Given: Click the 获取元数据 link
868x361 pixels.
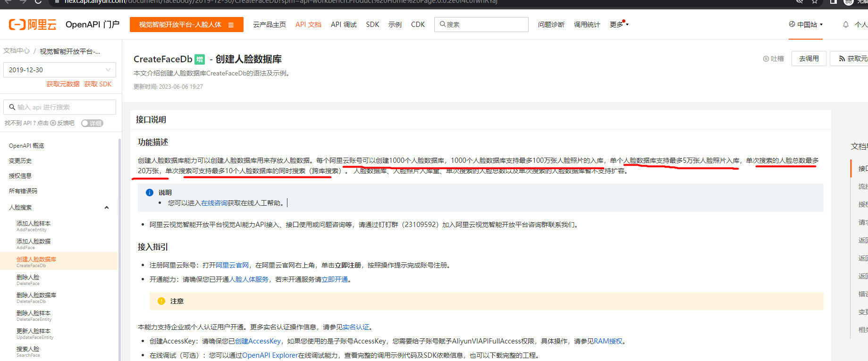Looking at the screenshot, I should 63,84.
